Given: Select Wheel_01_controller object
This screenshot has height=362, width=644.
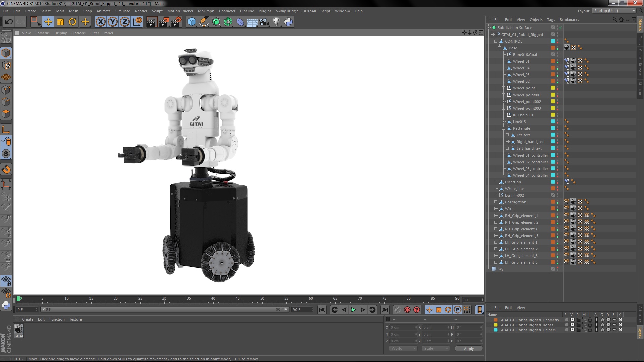Looking at the screenshot, I should click(x=530, y=155).
